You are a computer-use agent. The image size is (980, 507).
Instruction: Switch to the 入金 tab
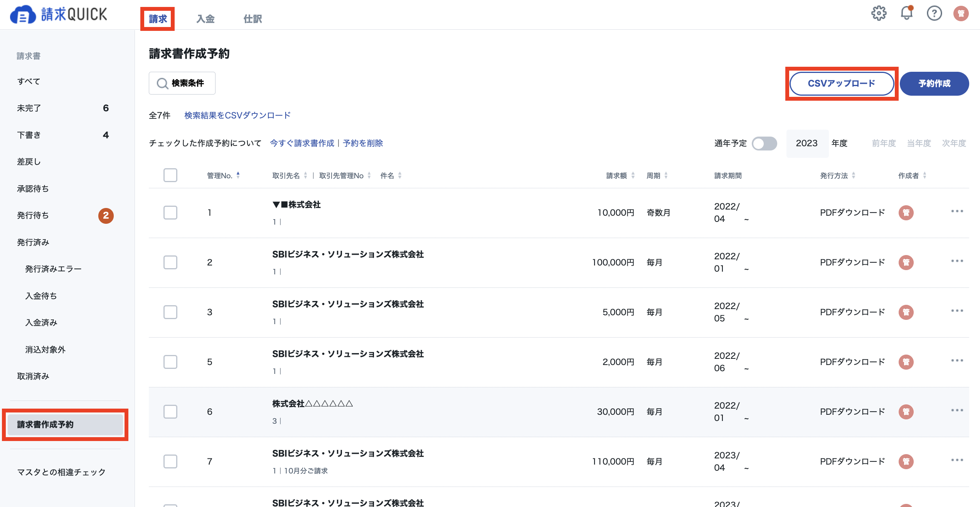point(205,19)
